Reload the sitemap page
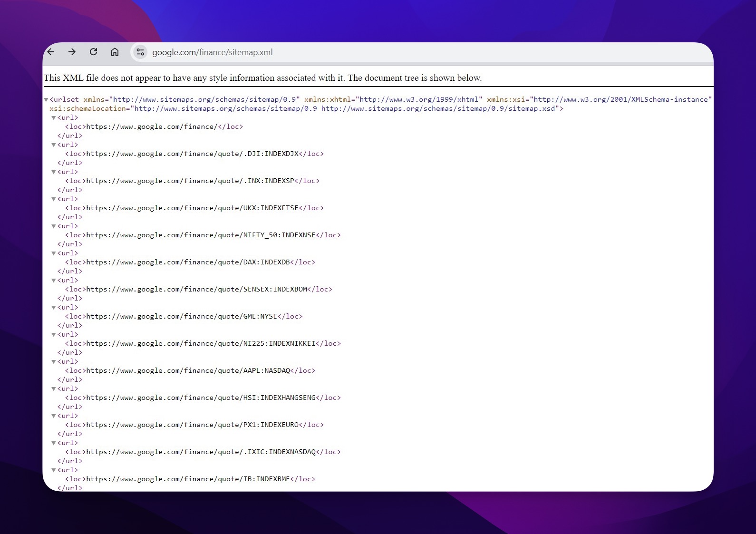Image resolution: width=756 pixels, height=534 pixels. click(93, 52)
